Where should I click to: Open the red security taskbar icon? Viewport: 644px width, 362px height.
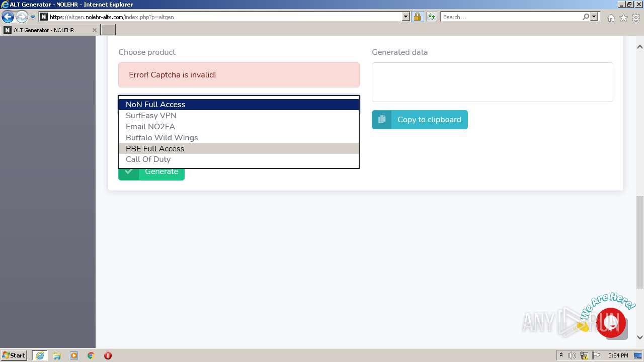108,355
